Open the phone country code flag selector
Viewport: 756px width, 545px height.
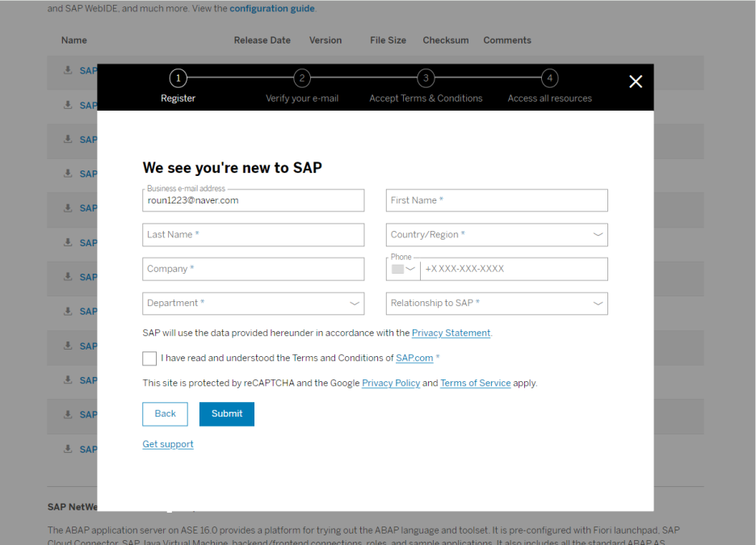(x=403, y=269)
